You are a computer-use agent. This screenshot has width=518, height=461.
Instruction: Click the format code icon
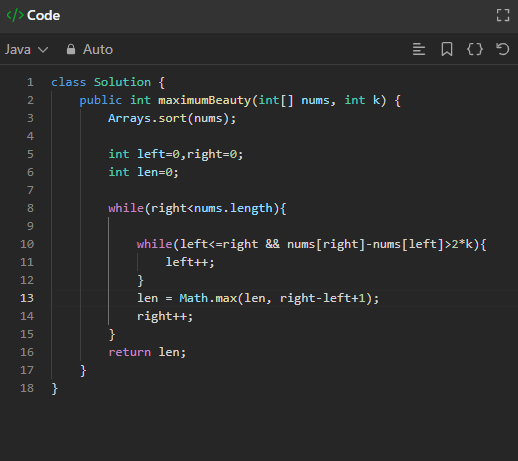[x=419, y=49]
